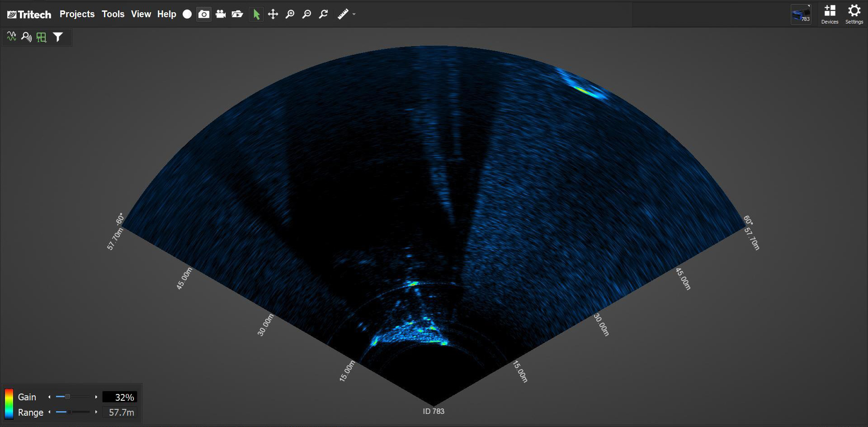Select the pan move tool

pos(273,14)
